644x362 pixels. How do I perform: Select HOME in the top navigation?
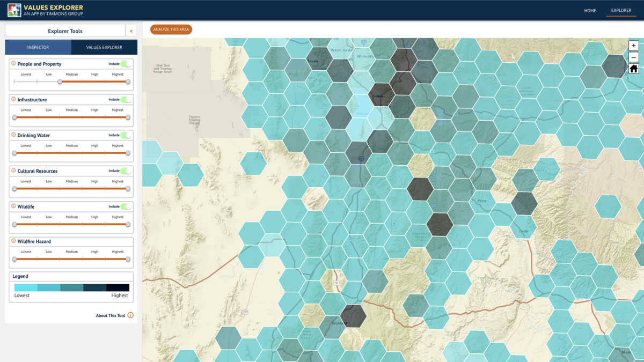[590, 10]
